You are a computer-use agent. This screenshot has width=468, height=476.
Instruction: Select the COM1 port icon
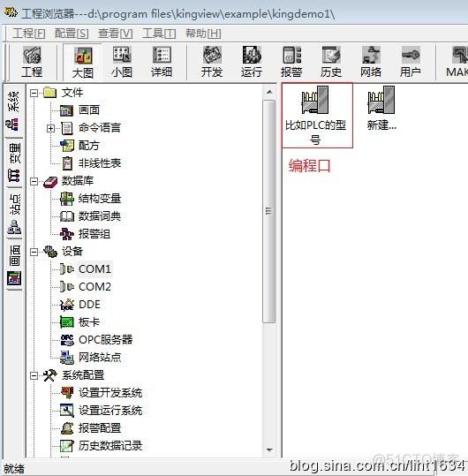[x=67, y=269]
